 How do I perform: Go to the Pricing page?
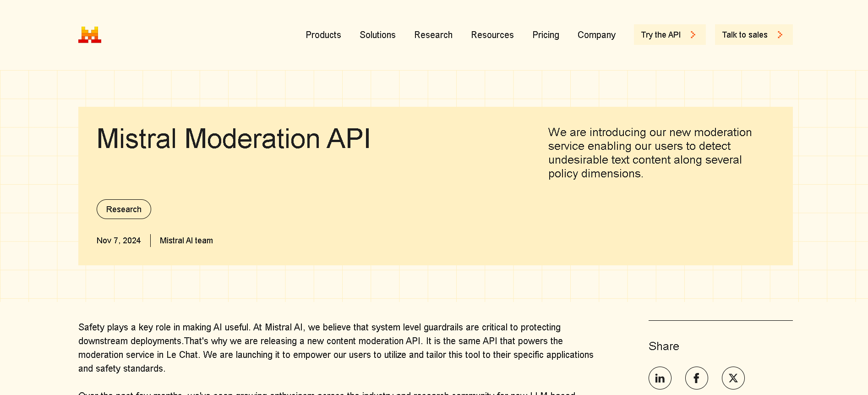coord(546,35)
